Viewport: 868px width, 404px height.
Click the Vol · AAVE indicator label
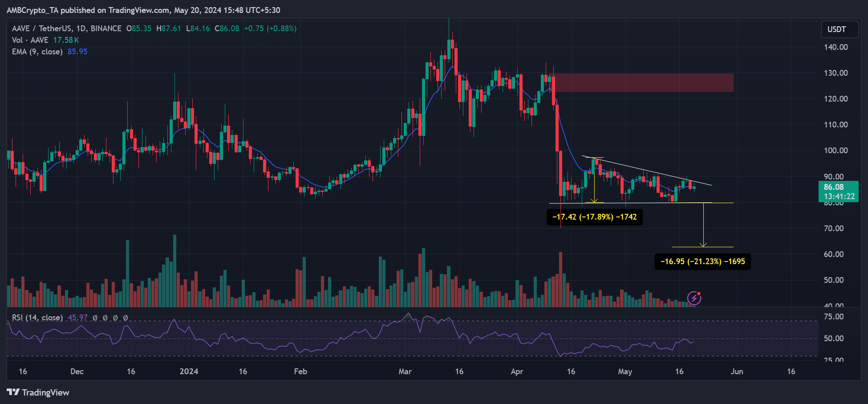coord(30,40)
